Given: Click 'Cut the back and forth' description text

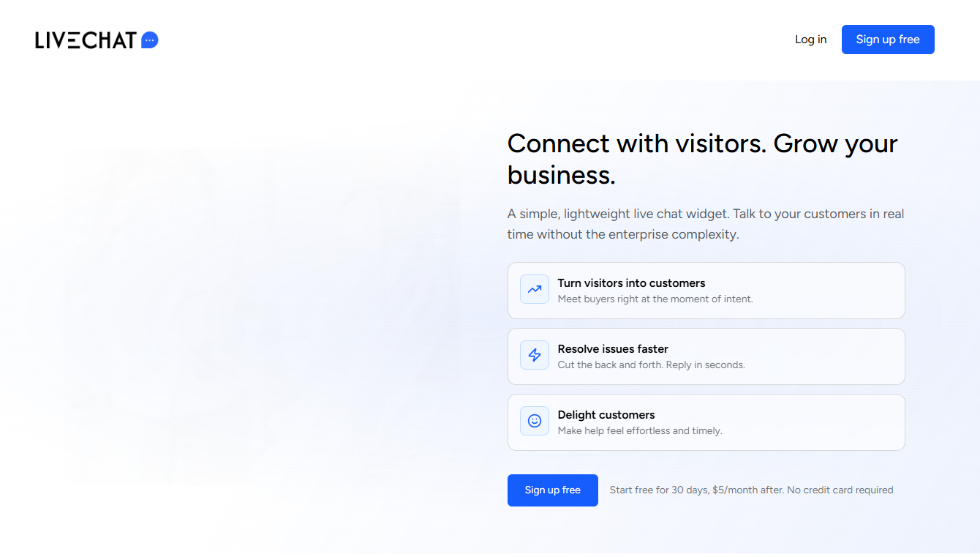Looking at the screenshot, I should tap(651, 365).
